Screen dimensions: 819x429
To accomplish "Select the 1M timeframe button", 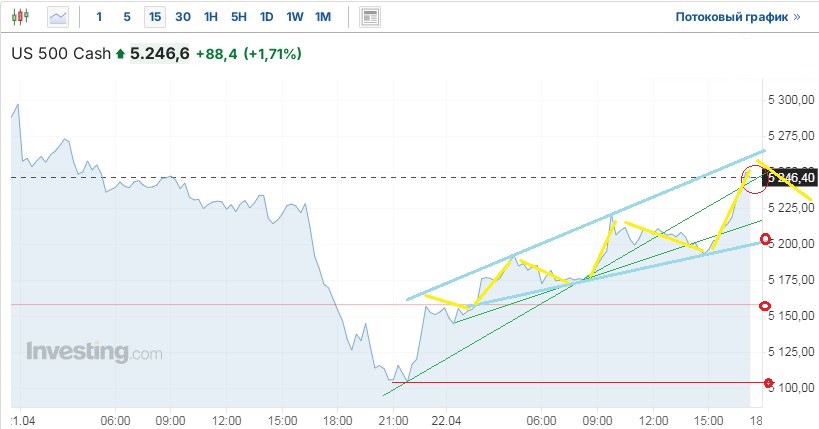I will coord(322,17).
